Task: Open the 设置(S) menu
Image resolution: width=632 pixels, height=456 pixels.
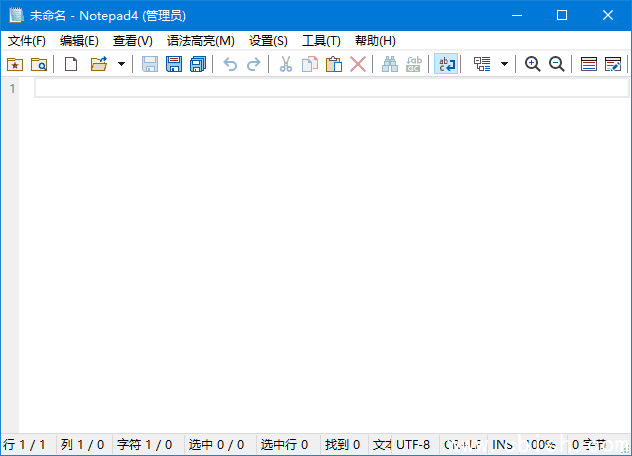Action: point(268,41)
